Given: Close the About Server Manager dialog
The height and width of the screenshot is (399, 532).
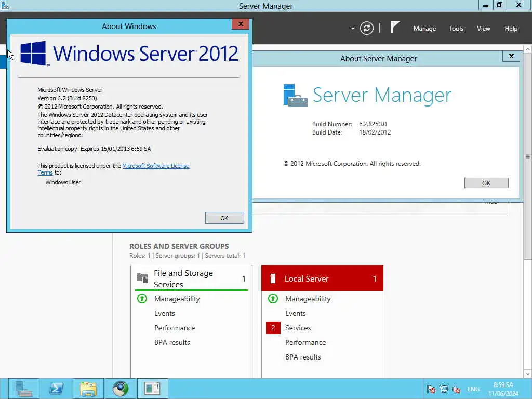Looking at the screenshot, I should (x=511, y=56).
